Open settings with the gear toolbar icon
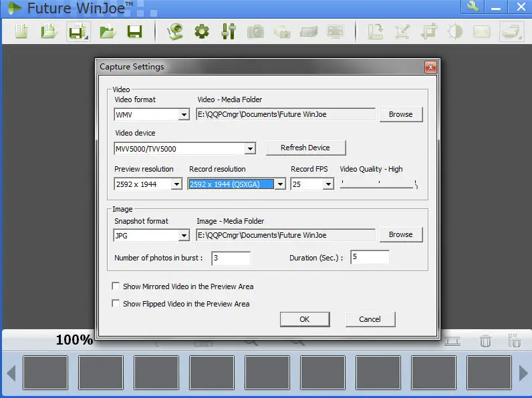The height and width of the screenshot is (398, 532). [x=202, y=31]
